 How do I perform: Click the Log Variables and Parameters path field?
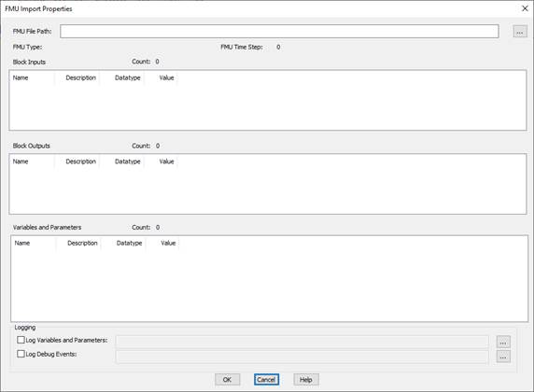coord(302,342)
